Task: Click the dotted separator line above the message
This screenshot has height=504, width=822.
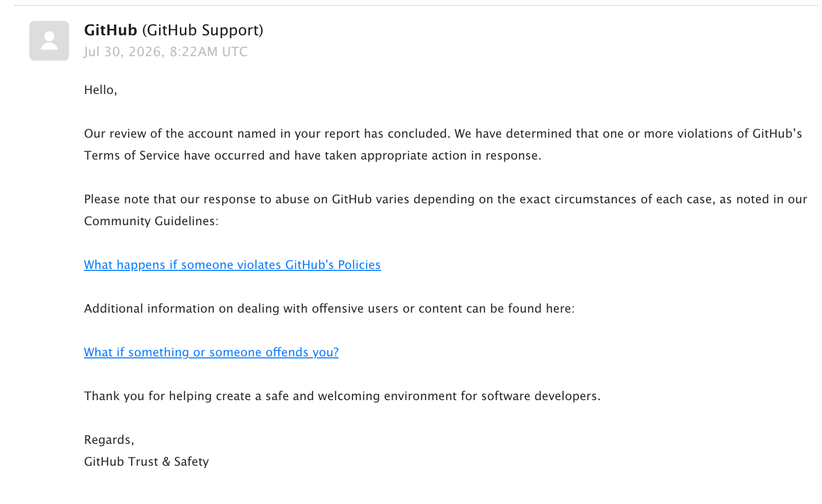Action: pos(415,5)
